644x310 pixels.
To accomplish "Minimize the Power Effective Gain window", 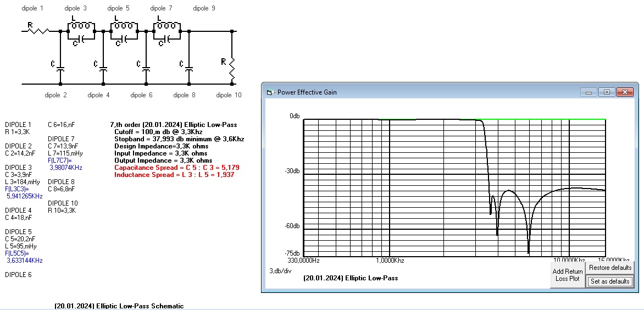I will [590, 92].
